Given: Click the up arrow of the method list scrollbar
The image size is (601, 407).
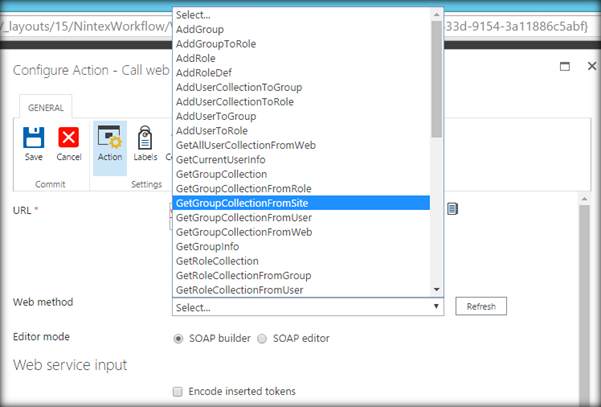Looking at the screenshot, I should [x=437, y=15].
